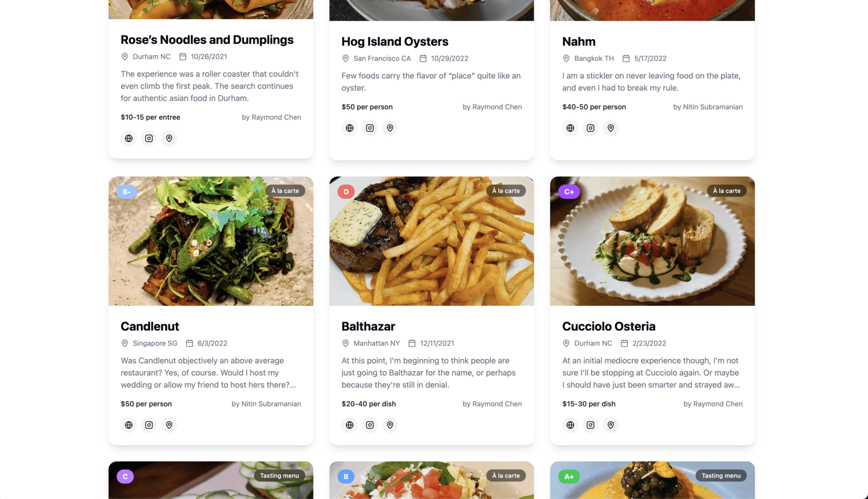Viewport: 868px width, 499px height.
Task: Click the Candlenut dish photo
Action: click(x=211, y=241)
